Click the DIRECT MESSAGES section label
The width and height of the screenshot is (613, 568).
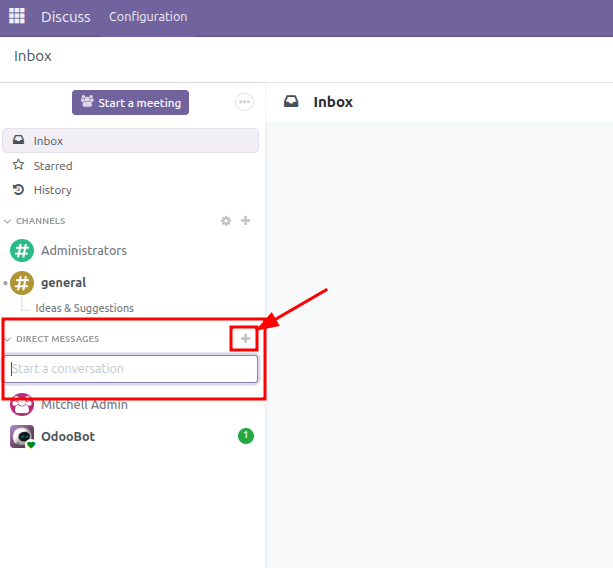(x=57, y=339)
